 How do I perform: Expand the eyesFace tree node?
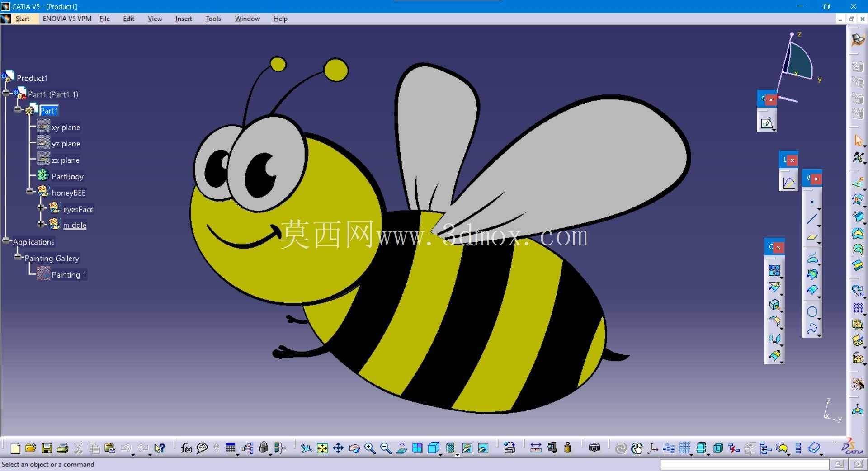click(x=41, y=207)
